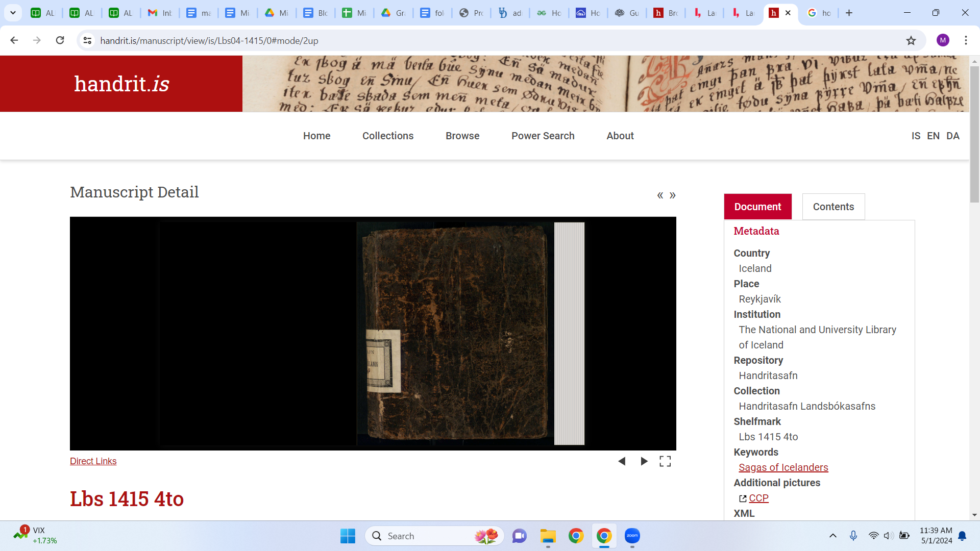Expand the tab search dropdown

click(13, 13)
